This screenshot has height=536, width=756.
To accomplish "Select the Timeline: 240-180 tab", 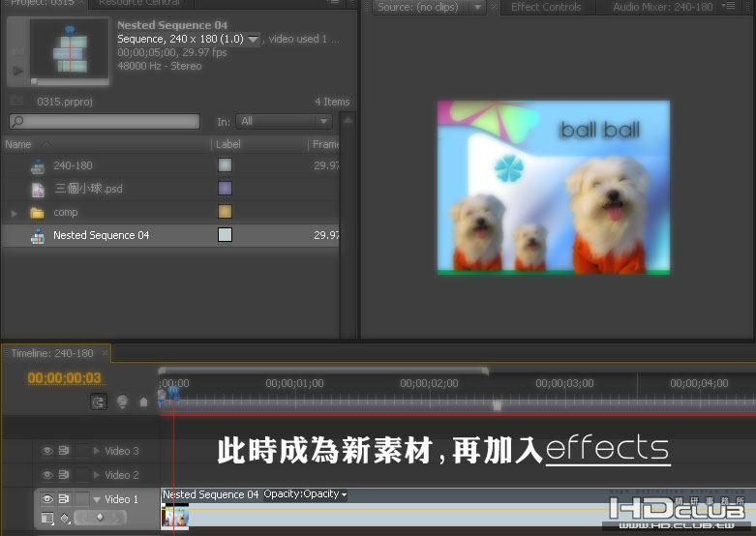I will point(52,353).
